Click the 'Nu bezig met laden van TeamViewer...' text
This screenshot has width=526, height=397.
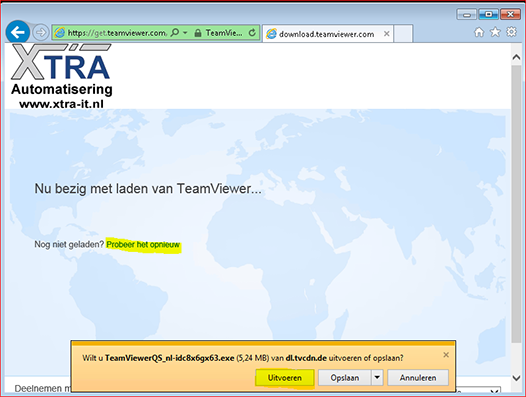click(x=148, y=189)
